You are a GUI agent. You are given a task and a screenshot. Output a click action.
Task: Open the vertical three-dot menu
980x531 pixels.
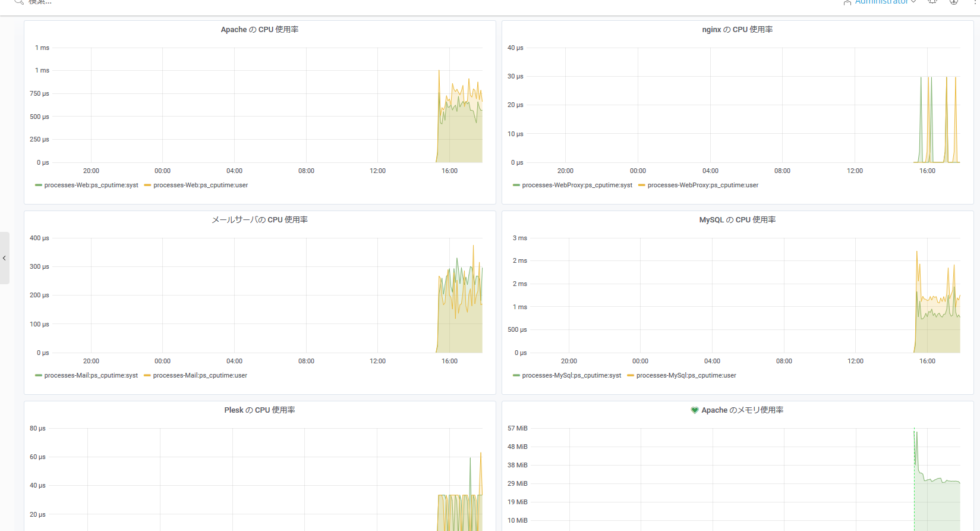975,2
